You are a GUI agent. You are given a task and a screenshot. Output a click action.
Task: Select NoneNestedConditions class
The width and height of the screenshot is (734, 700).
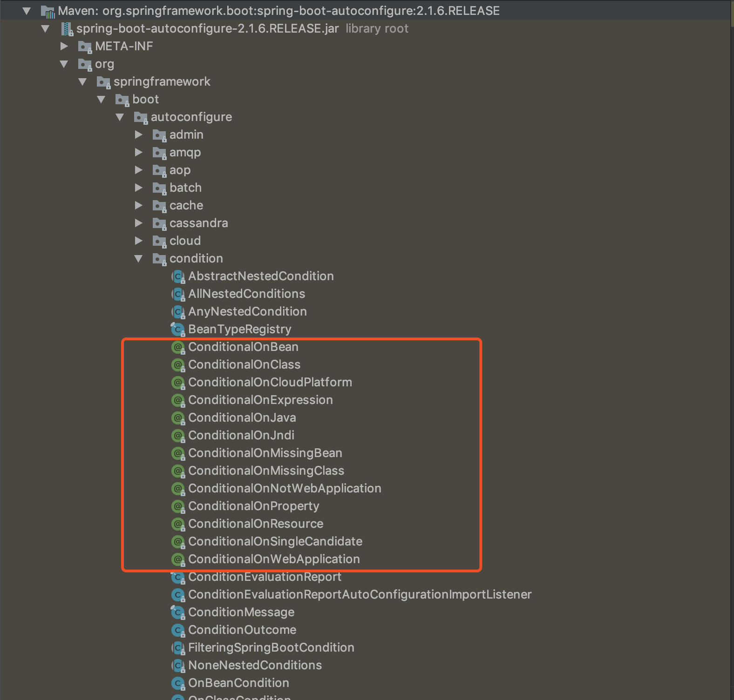click(x=255, y=665)
